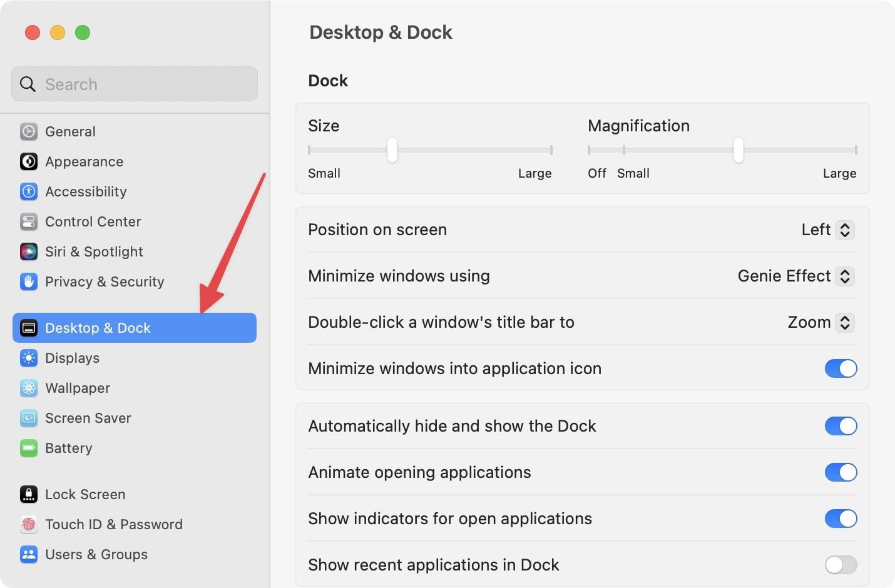Click inside the Search field

pos(134,84)
